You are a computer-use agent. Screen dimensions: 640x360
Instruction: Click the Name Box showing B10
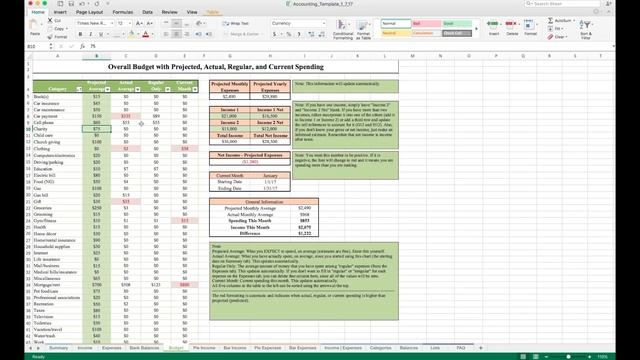(x=37, y=47)
